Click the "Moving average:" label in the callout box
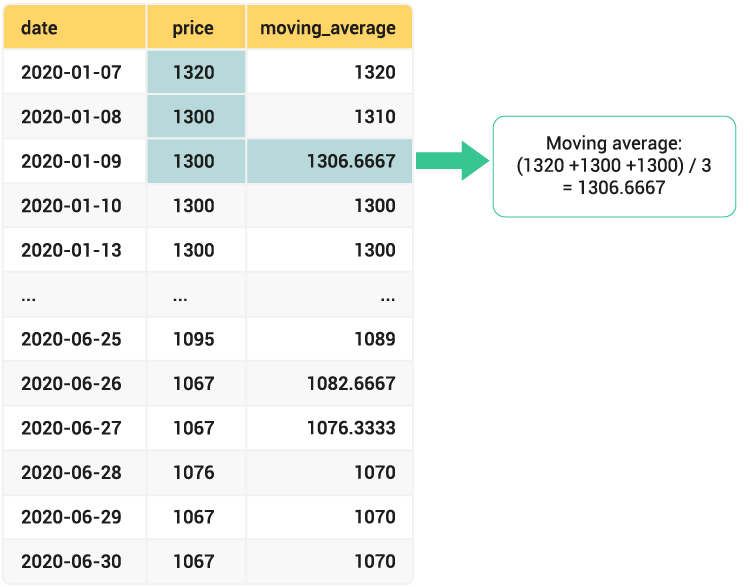This screenshot has height=587, width=750. point(614,144)
